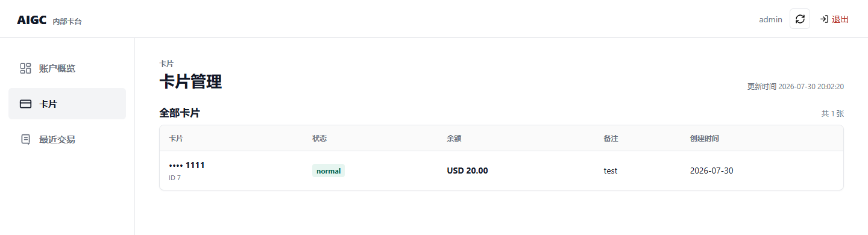868x235 pixels.
Task: Click the 余额 column header
Action: 454,139
